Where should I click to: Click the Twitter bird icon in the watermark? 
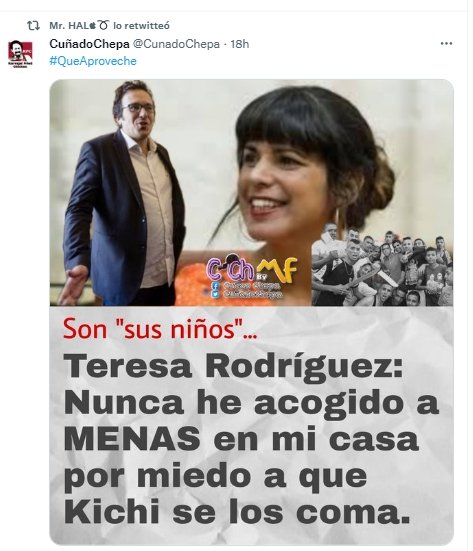tap(215, 294)
